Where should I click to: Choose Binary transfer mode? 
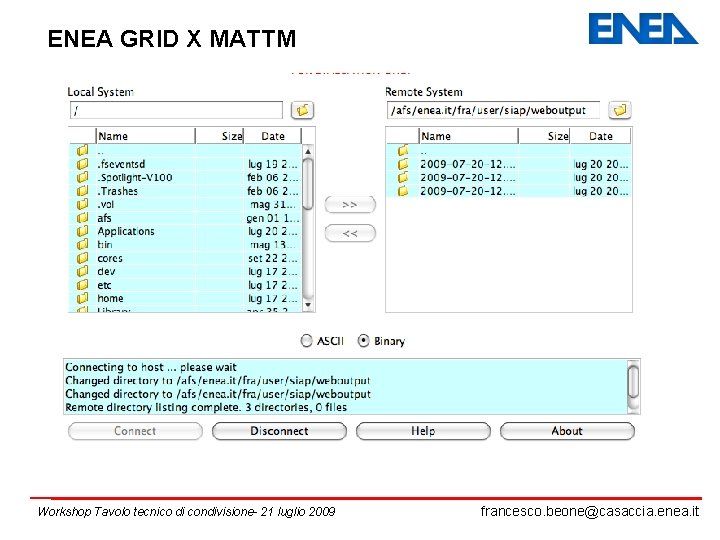coord(363,341)
